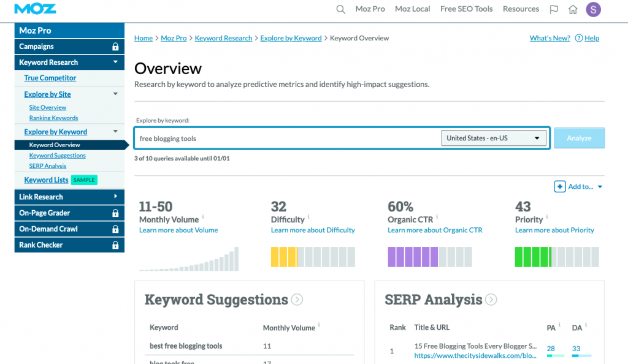Expand Link Research section arrow

(115, 196)
